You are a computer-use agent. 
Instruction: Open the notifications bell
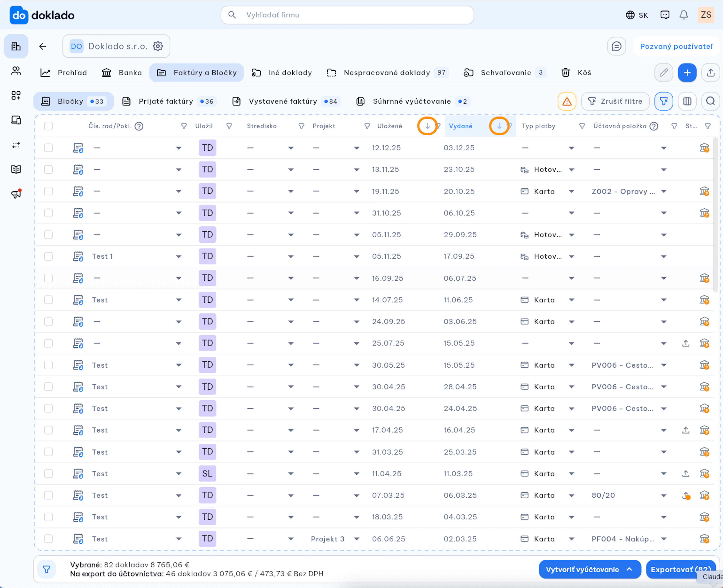684,15
